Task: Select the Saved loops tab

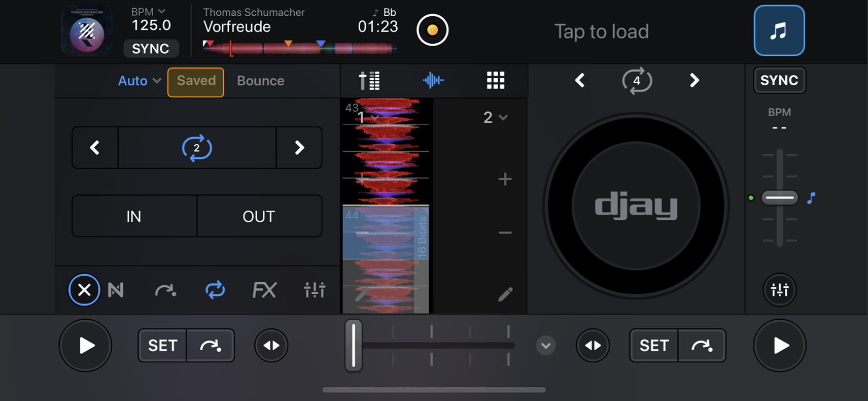Action: 196,81
